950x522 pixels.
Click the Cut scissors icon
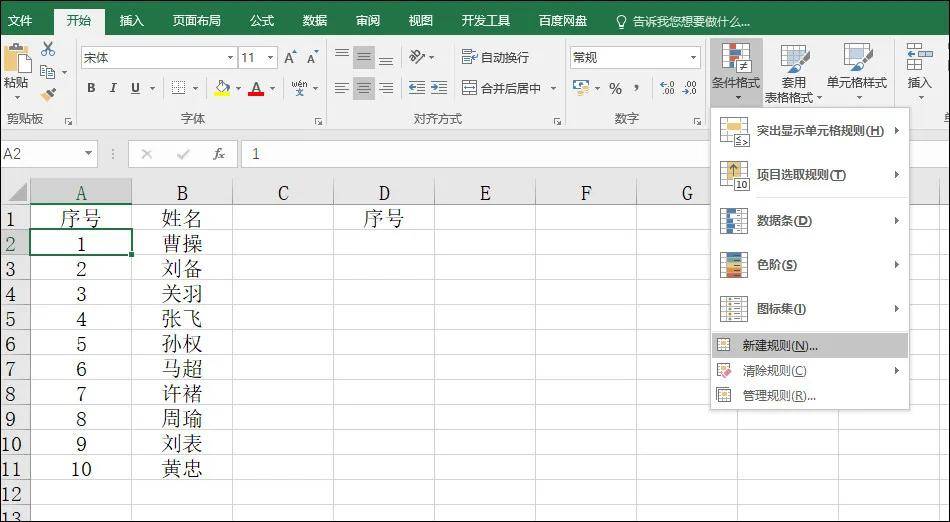tap(48, 50)
